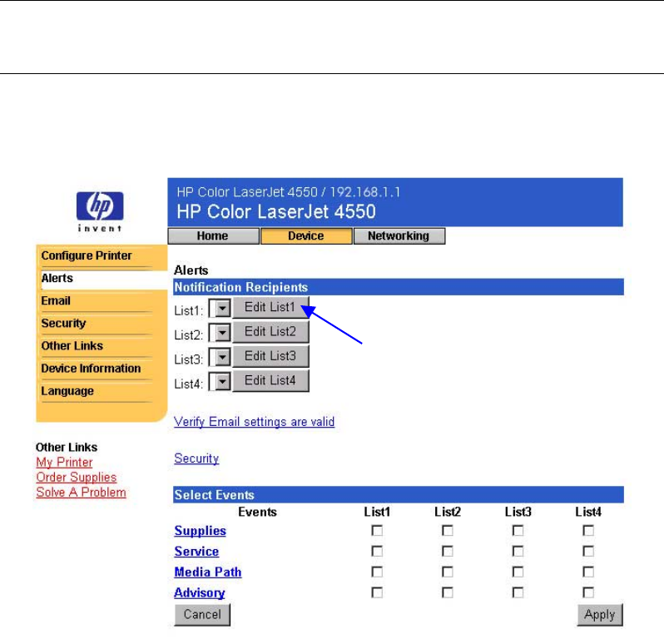Open the My Printer link
This screenshot has height=644, width=664.
64,462
